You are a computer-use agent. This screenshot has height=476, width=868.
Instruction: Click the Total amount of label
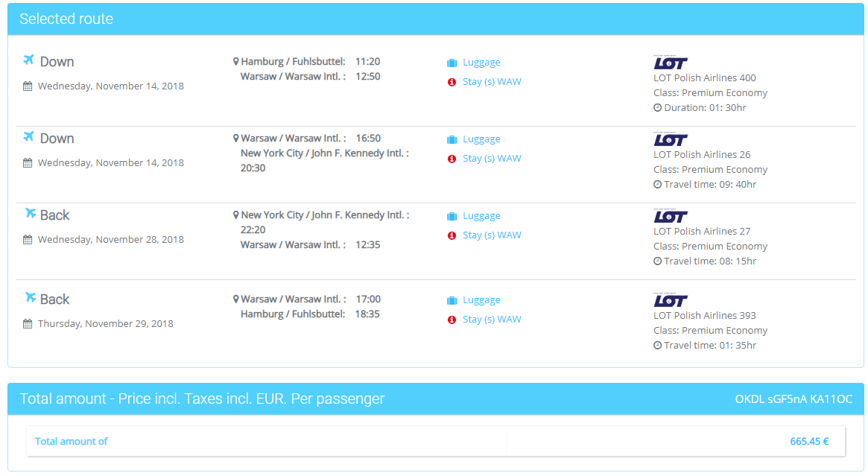[71, 441]
